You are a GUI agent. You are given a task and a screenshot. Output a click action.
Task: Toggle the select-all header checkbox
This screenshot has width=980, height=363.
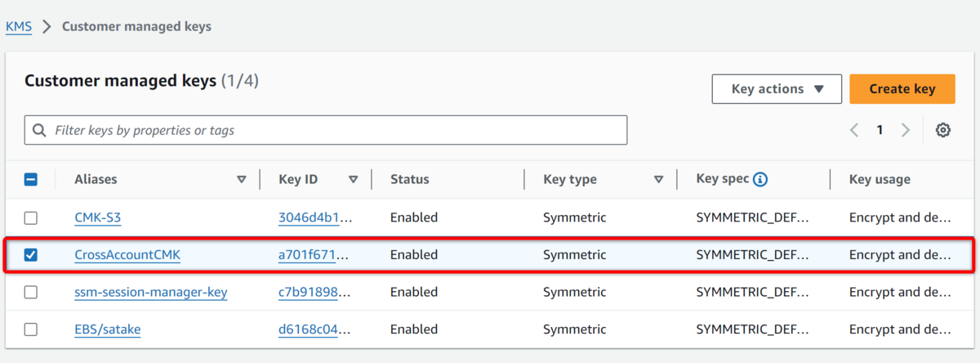(x=31, y=180)
